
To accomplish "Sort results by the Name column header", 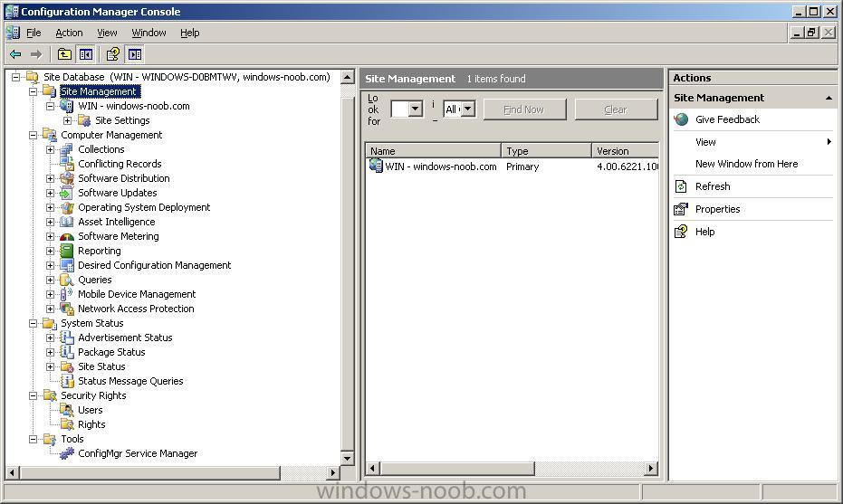I will coord(434,151).
